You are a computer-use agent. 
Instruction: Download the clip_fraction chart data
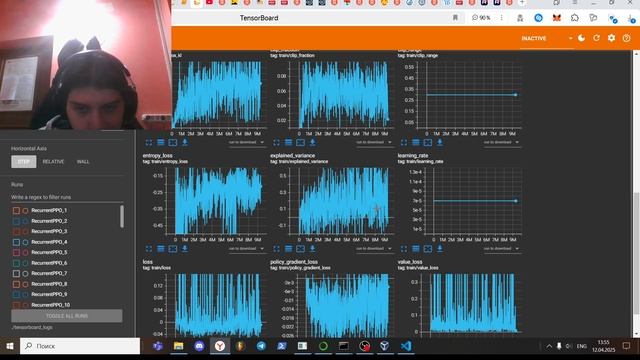[x=312, y=142]
